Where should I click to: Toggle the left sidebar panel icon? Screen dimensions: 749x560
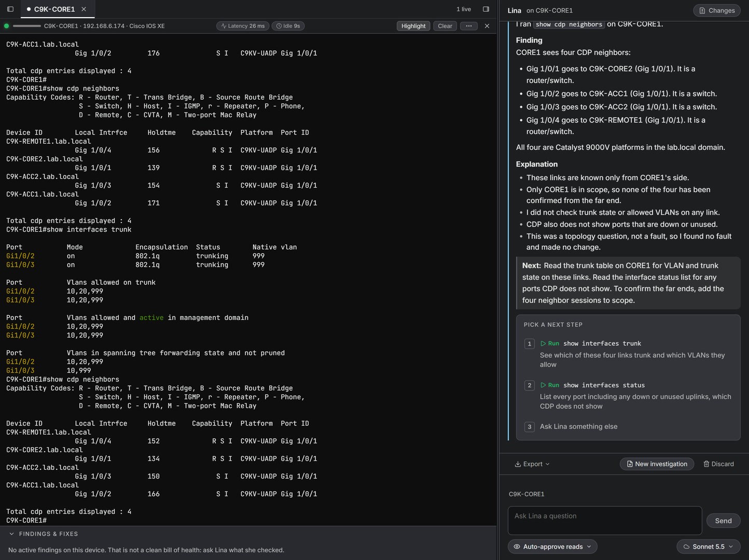tap(10, 9)
